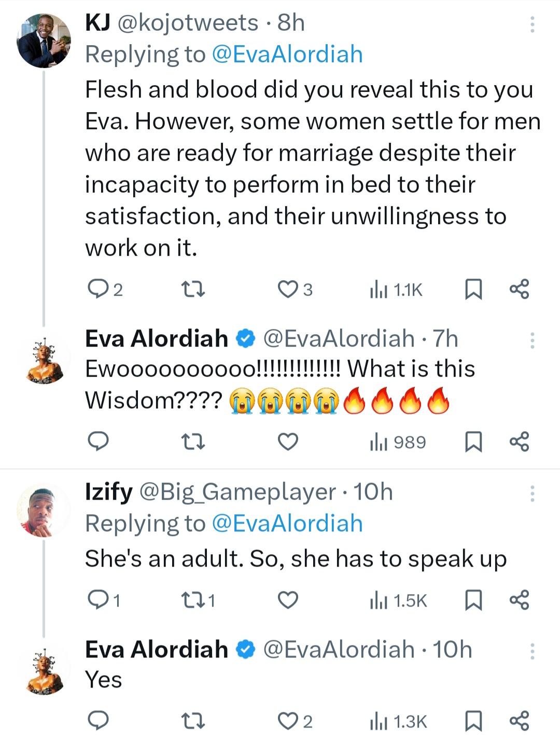View analytics showing 989 views
This screenshot has width=560, height=741.
(x=398, y=442)
